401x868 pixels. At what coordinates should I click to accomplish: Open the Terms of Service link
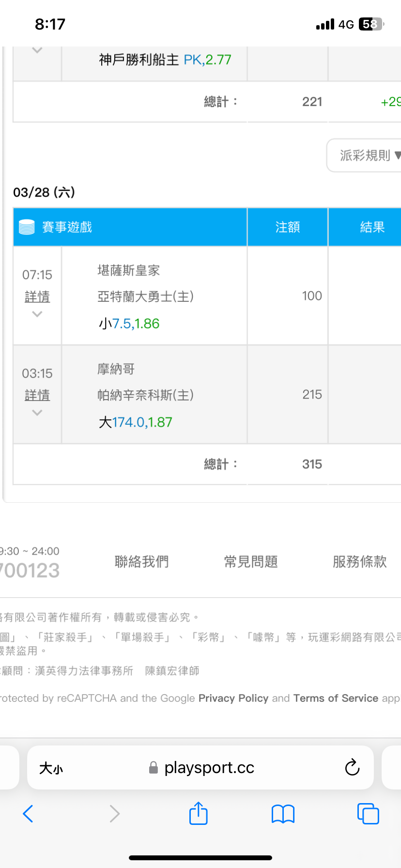coord(336,698)
